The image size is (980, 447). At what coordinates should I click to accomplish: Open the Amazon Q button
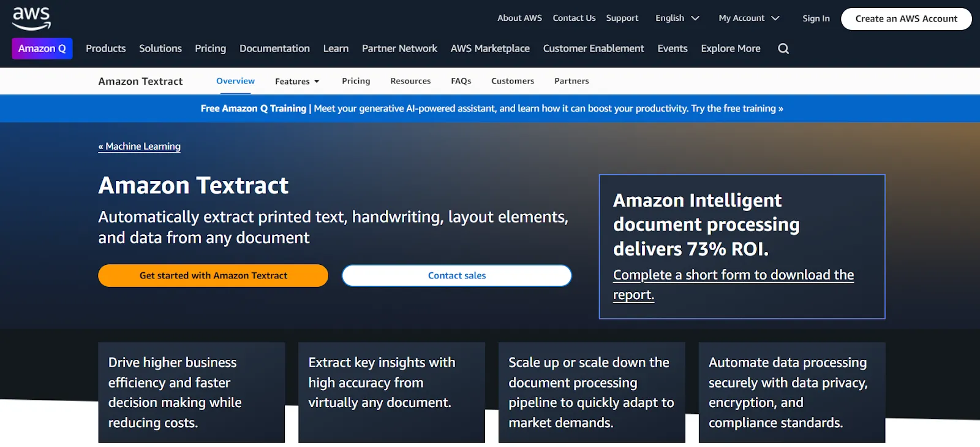click(x=42, y=48)
